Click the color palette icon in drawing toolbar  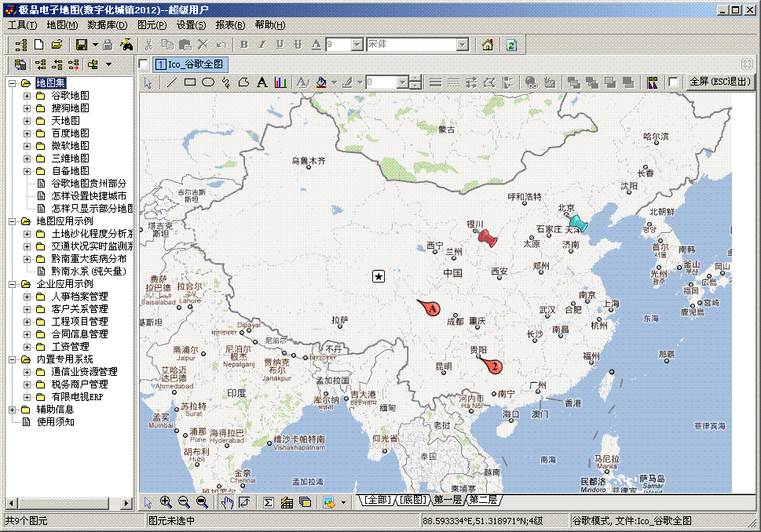[x=653, y=82]
